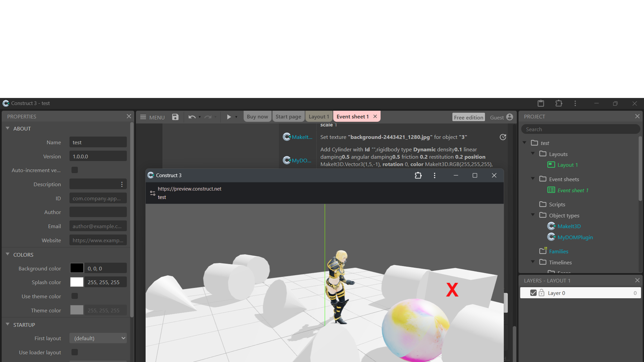Click the MyDOMPlugin icon in event sheet row
Image resolution: width=644 pixels, height=362 pixels.
(287, 160)
